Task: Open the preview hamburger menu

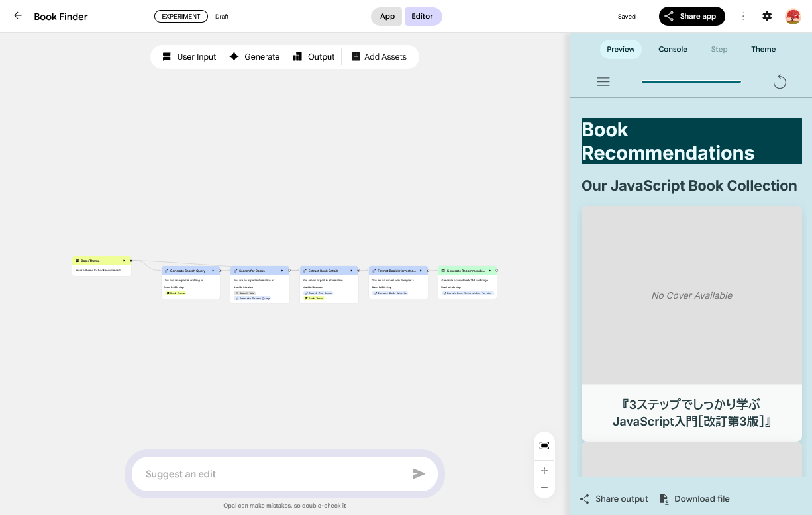Action: [603, 82]
